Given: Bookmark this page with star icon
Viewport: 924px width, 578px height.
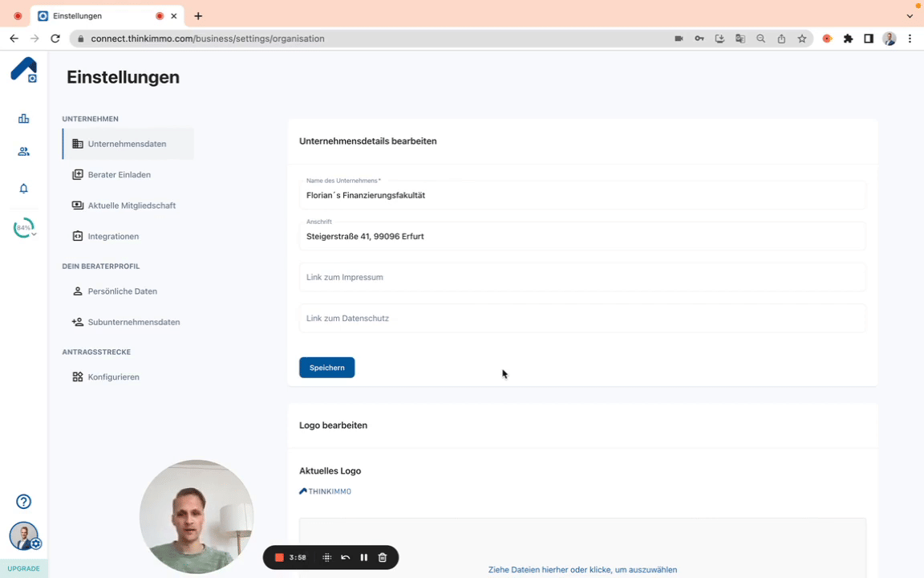Looking at the screenshot, I should point(802,39).
